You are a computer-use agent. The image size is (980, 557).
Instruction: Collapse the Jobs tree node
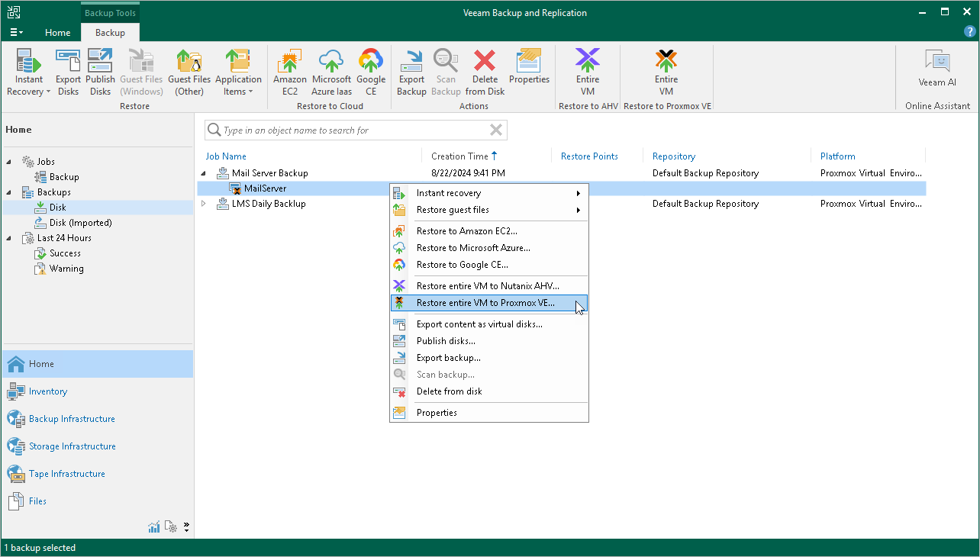(10, 162)
